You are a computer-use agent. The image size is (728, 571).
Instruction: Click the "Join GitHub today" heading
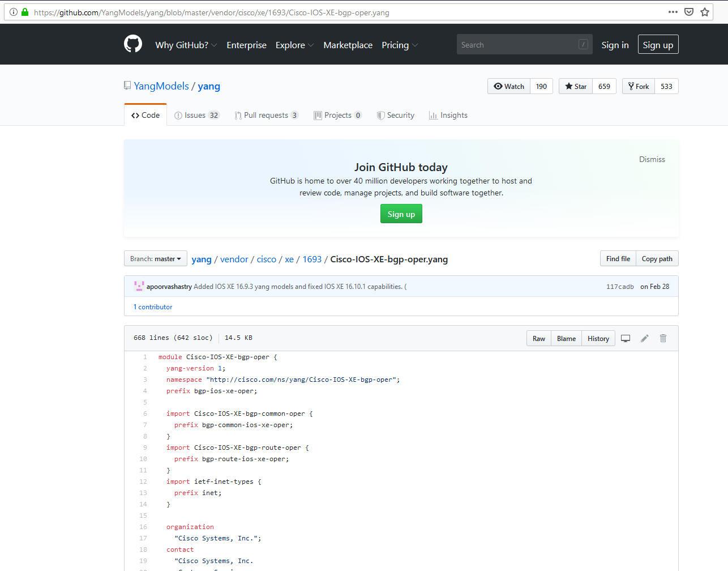(401, 167)
